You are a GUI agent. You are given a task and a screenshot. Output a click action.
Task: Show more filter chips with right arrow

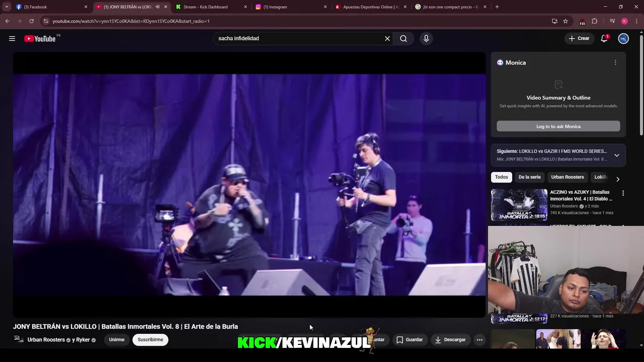point(618,179)
